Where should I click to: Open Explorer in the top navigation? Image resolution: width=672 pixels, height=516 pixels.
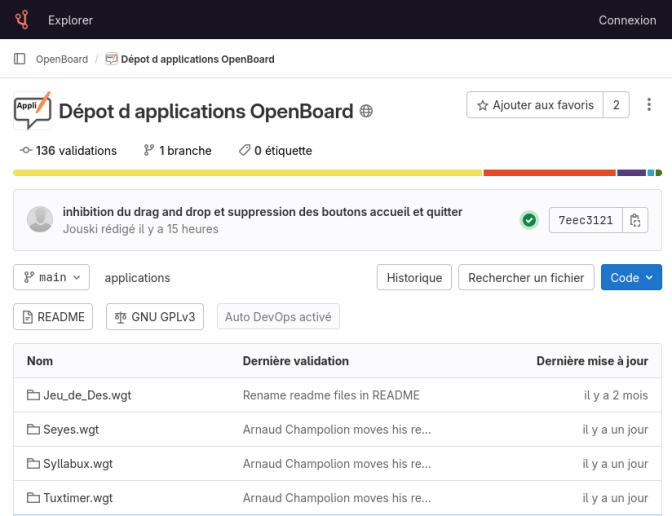coord(70,20)
